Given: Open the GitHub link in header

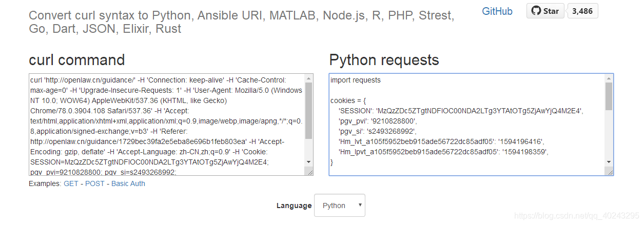Looking at the screenshot, I should [497, 11].
